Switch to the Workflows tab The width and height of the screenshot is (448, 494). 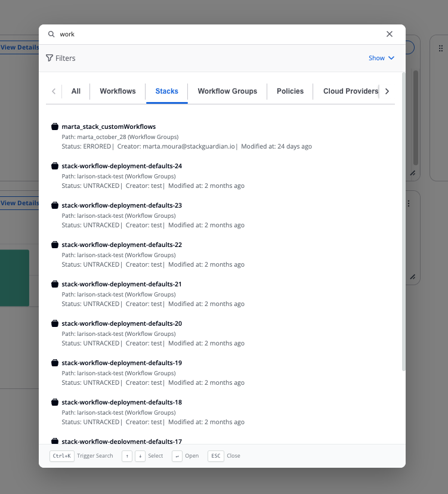[x=118, y=91]
